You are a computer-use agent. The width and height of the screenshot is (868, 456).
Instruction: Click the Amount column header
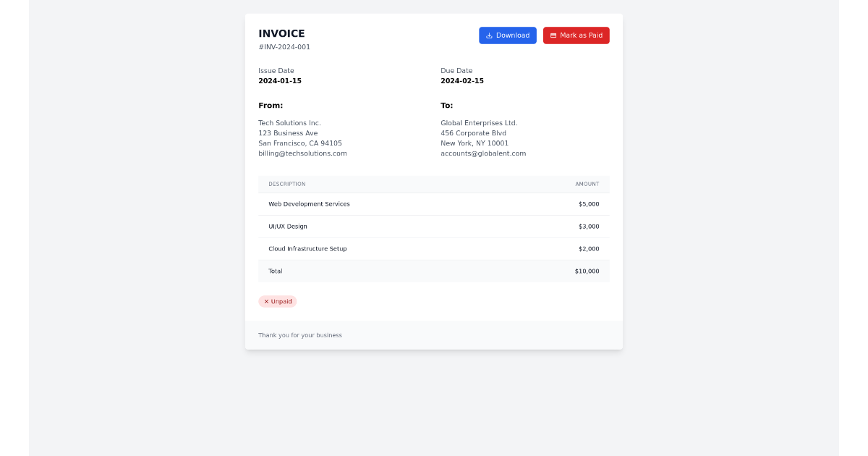[587, 185]
